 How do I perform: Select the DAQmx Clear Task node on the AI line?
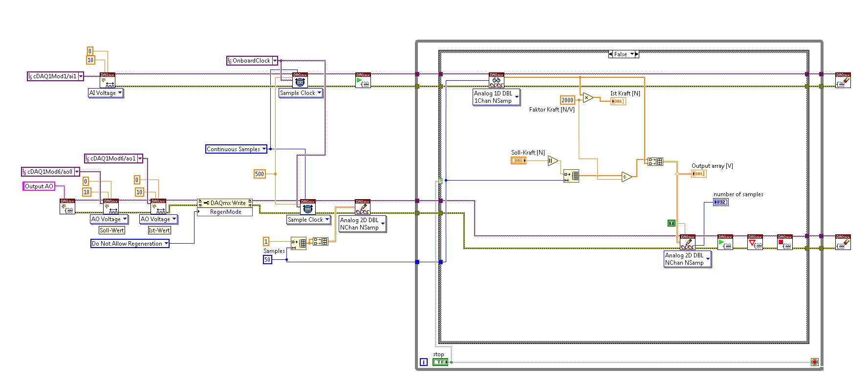click(843, 80)
